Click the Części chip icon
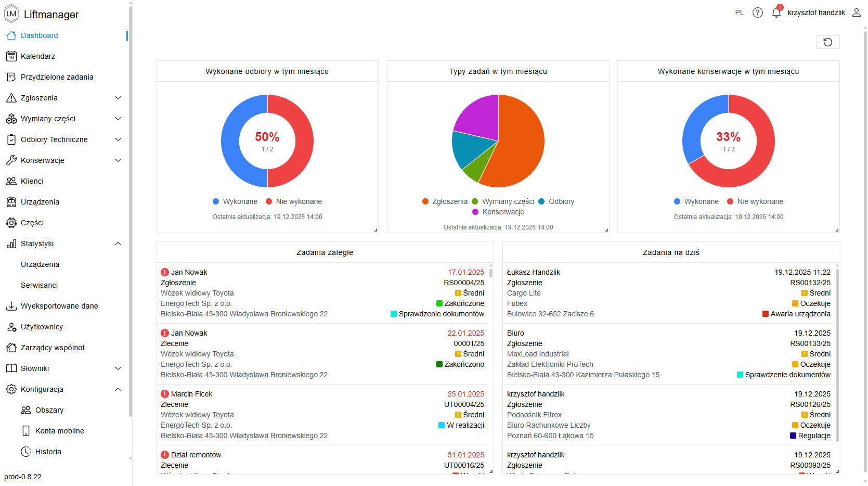 11,223
